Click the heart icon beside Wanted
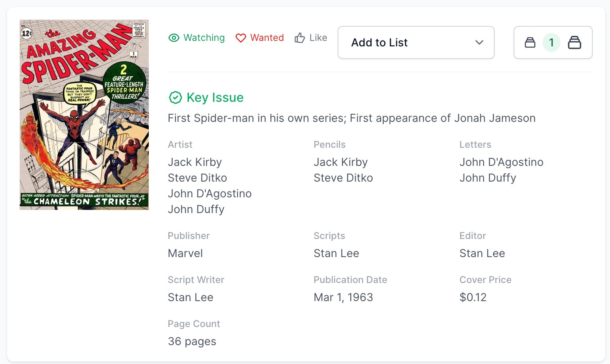The image size is (610, 364). (240, 38)
